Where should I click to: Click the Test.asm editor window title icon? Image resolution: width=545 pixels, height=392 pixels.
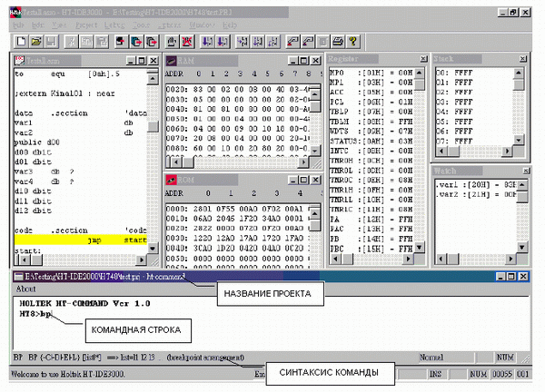click(20, 61)
